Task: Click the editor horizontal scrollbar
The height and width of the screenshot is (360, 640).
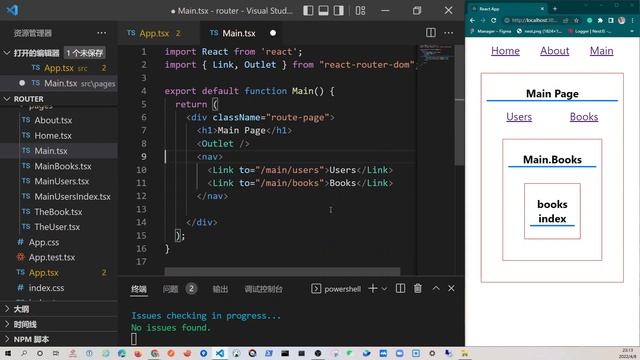Action: coord(282,271)
